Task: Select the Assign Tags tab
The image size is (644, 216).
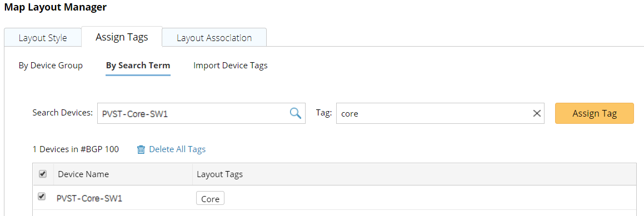Action: coord(122,37)
